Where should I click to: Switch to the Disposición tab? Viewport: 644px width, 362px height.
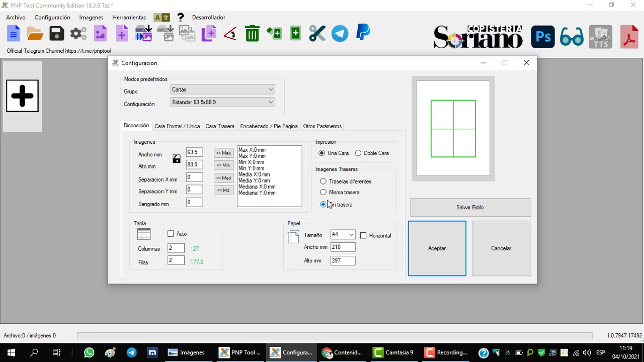[136, 126]
